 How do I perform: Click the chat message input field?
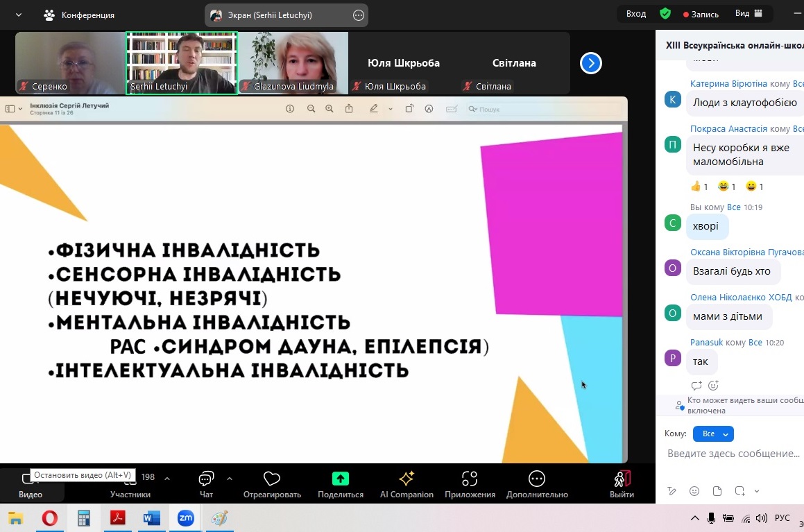coord(732,454)
